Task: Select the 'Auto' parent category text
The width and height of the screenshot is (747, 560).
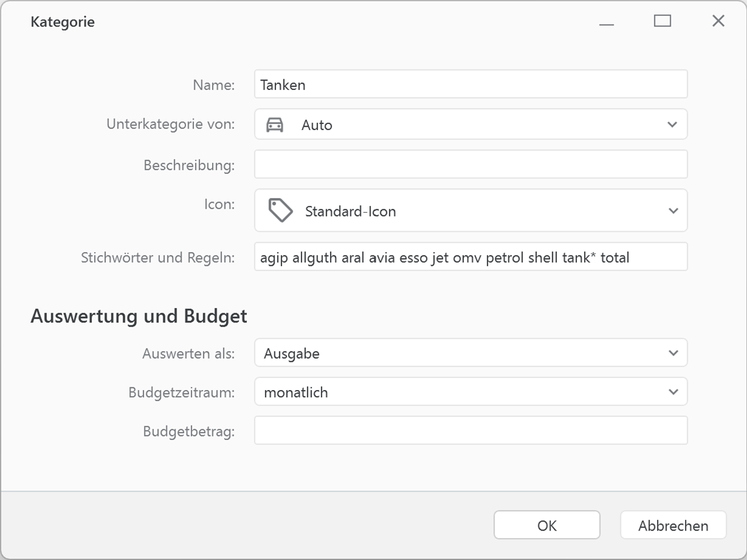Action: [x=317, y=125]
